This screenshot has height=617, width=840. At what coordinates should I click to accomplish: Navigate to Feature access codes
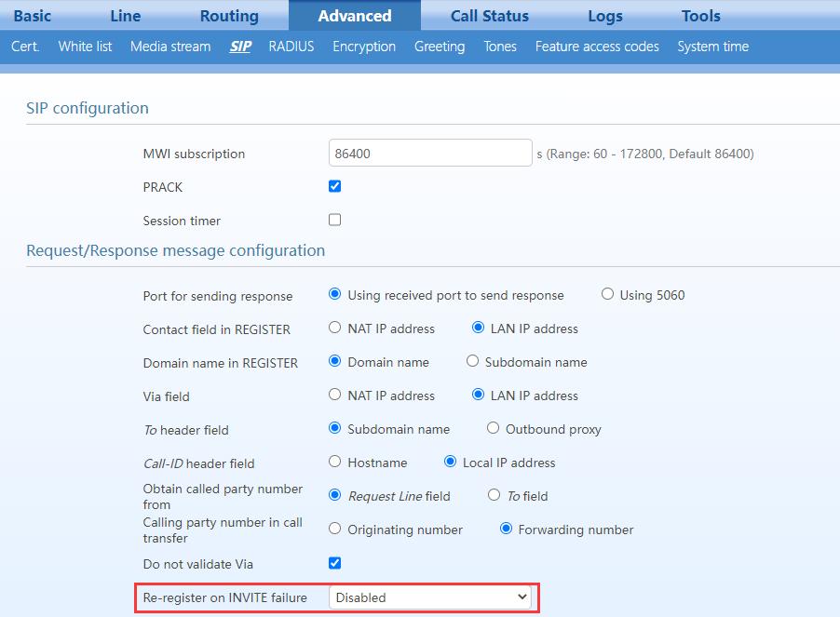tap(597, 47)
